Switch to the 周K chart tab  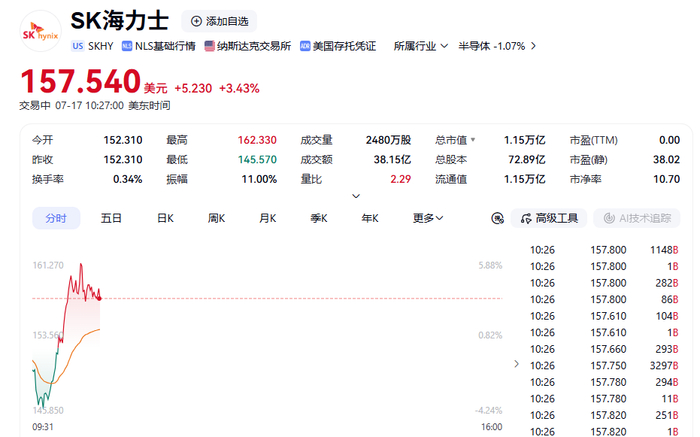(x=217, y=218)
